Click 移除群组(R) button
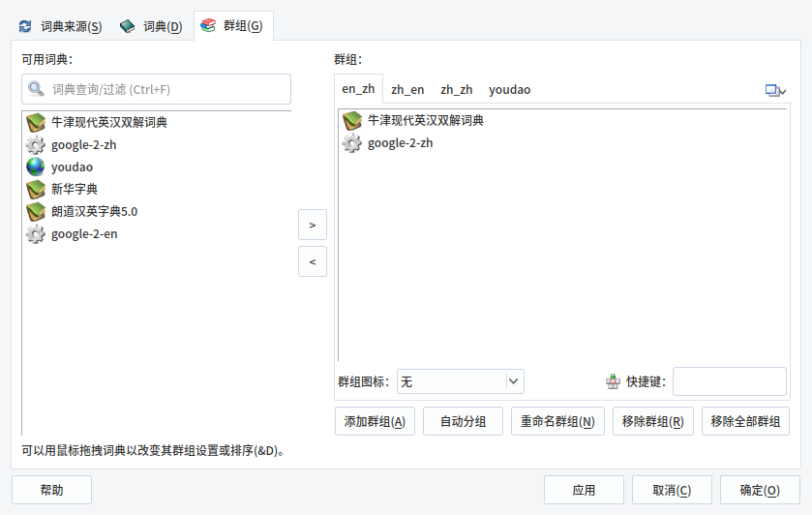This screenshot has height=515, width=812. (653, 421)
